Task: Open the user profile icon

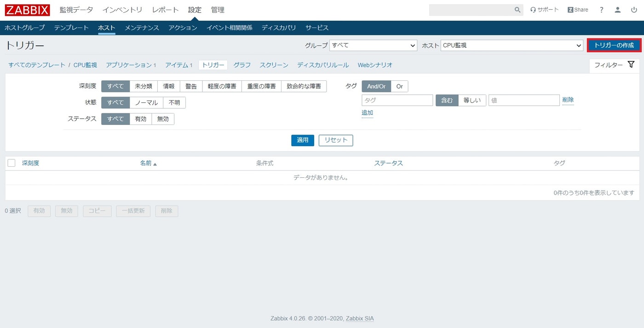Action: coord(618,10)
